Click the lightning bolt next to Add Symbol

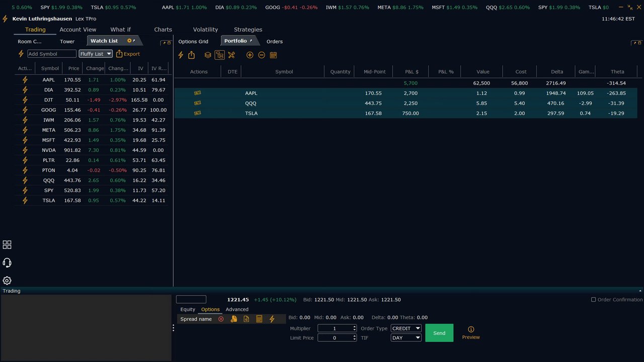[21, 54]
